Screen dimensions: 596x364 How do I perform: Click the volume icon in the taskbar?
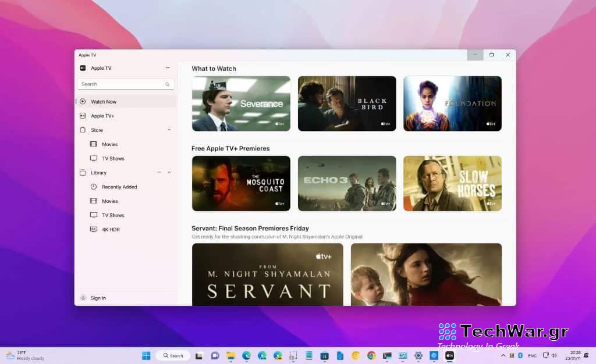554,355
